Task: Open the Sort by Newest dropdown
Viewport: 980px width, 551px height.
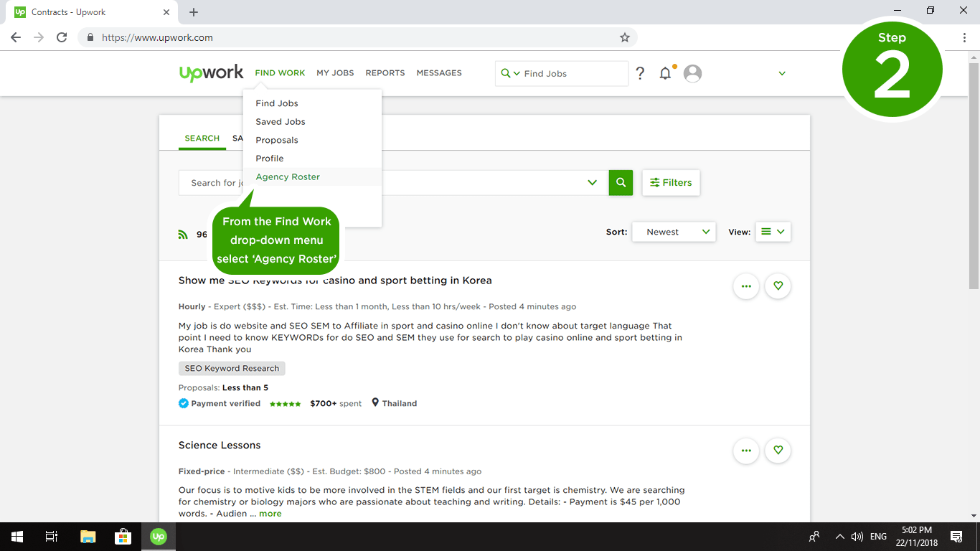Action: point(673,231)
